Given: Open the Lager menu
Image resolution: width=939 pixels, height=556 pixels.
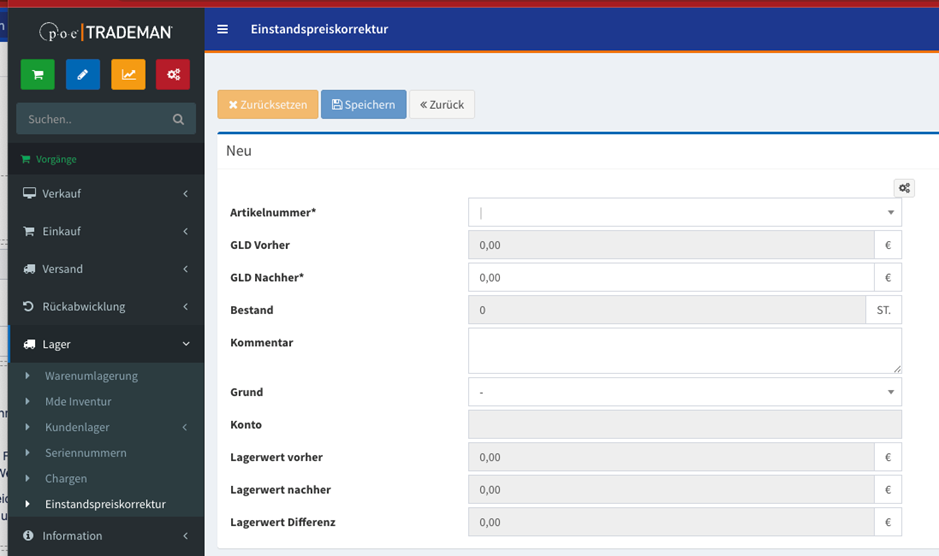Looking at the screenshot, I should [106, 344].
